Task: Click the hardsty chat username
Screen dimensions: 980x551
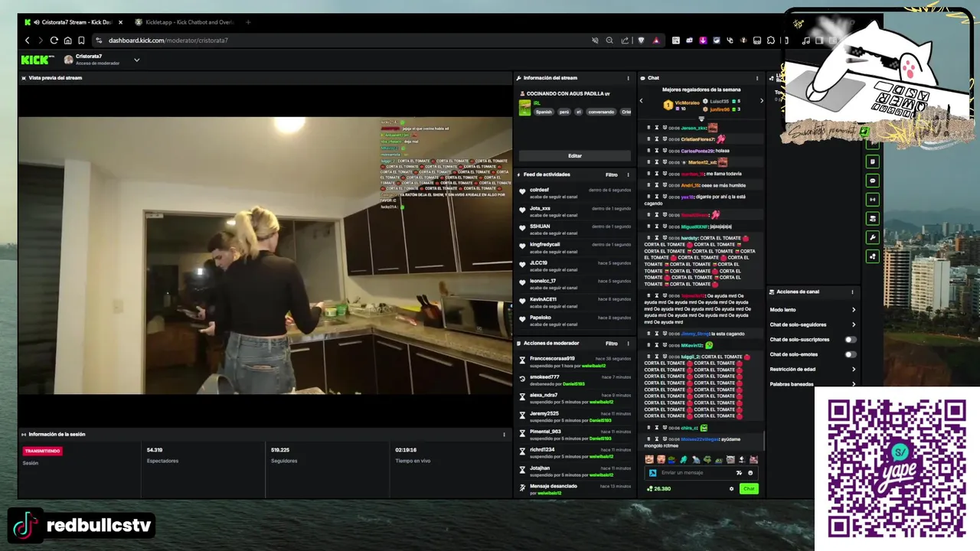Action: (x=689, y=238)
